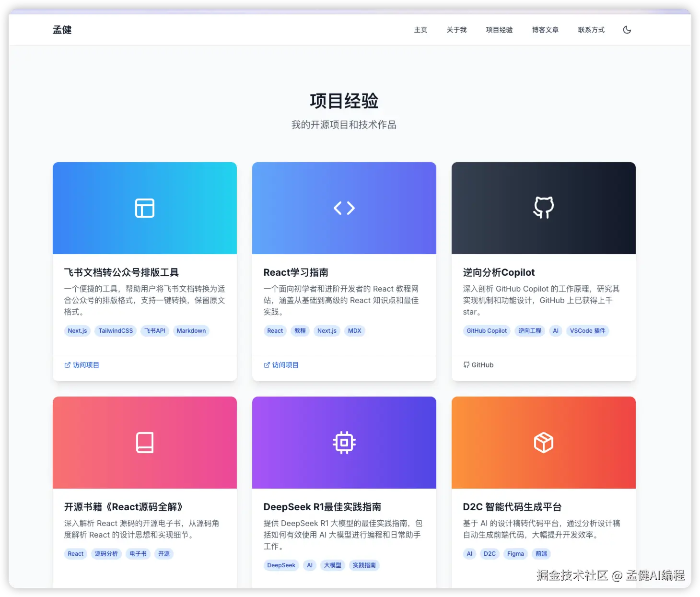Screen dimensions: 700x597
Task: Click the GitHub Copilot tag
Action: [x=487, y=331]
